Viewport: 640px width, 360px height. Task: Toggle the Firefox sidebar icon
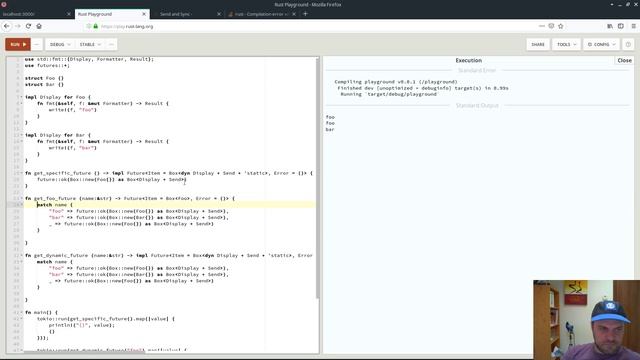pos(621,26)
